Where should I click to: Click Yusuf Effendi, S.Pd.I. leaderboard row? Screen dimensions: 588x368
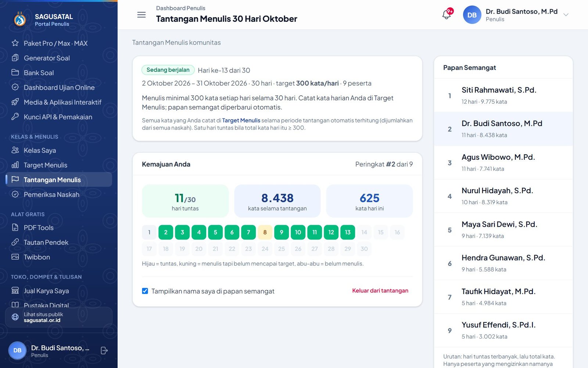503,330
